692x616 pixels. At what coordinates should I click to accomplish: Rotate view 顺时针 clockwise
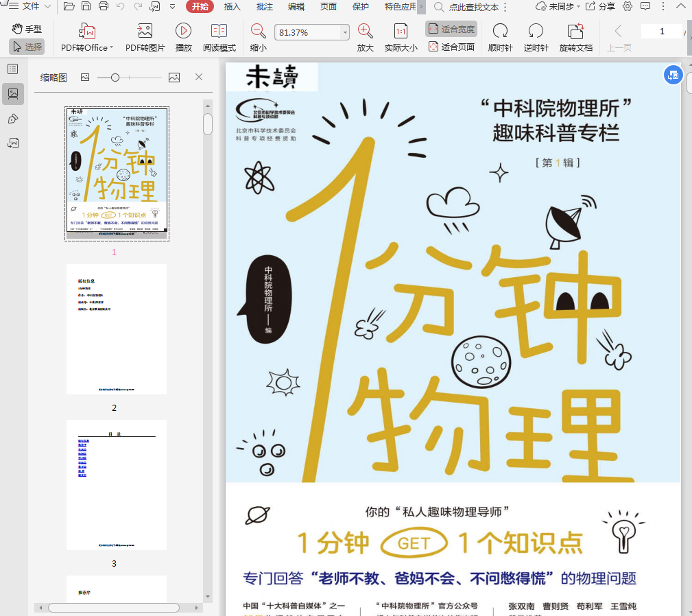pyautogui.click(x=500, y=38)
